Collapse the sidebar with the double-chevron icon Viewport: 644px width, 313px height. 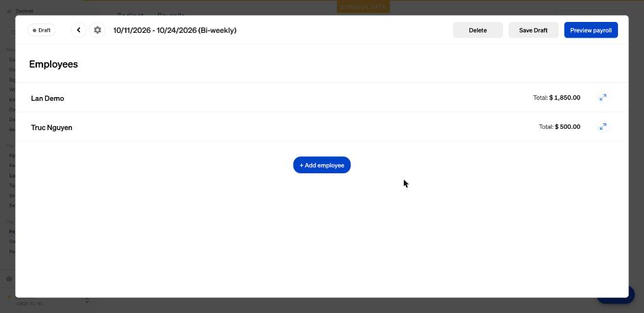pyautogui.click(x=9, y=11)
